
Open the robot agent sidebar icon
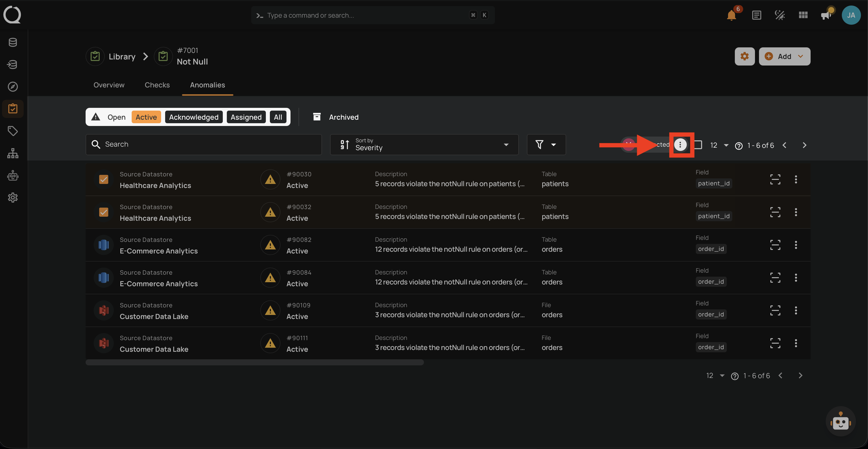13,175
